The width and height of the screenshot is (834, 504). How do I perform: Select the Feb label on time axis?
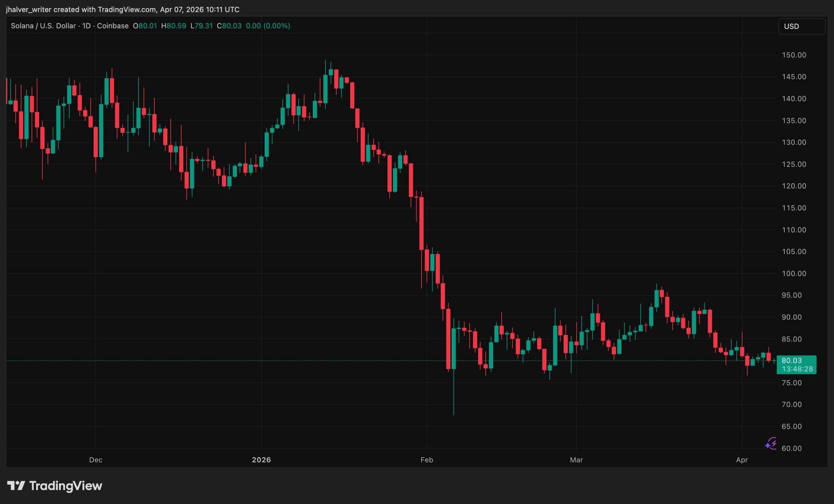[426, 460]
